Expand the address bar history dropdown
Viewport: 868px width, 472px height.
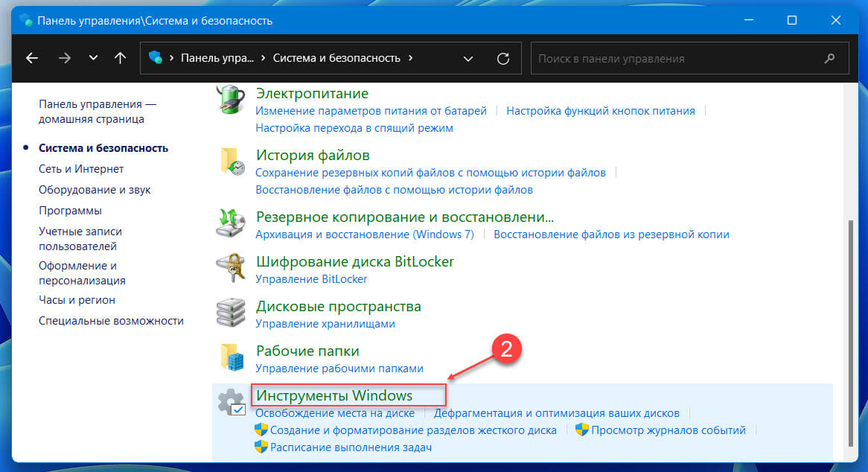(x=467, y=59)
